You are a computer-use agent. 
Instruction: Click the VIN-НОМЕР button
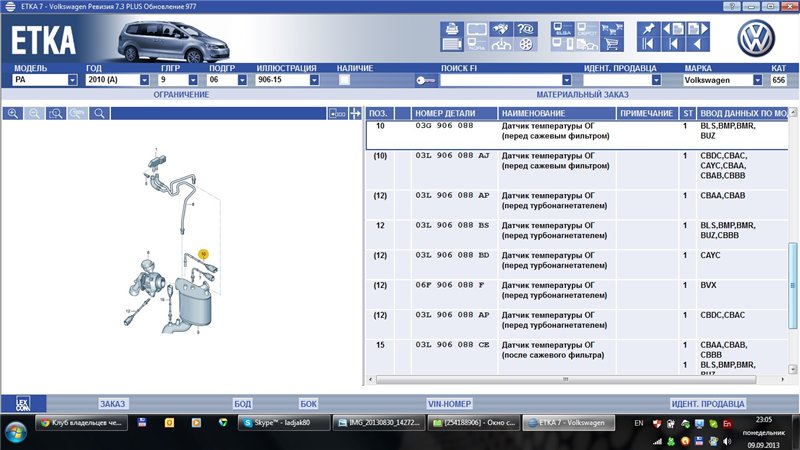point(449,404)
